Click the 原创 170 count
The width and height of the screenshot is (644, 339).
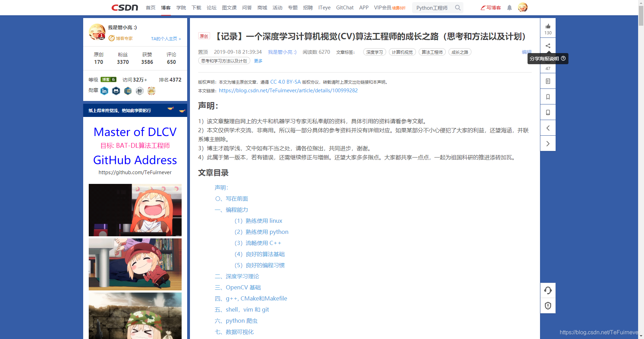pos(98,58)
